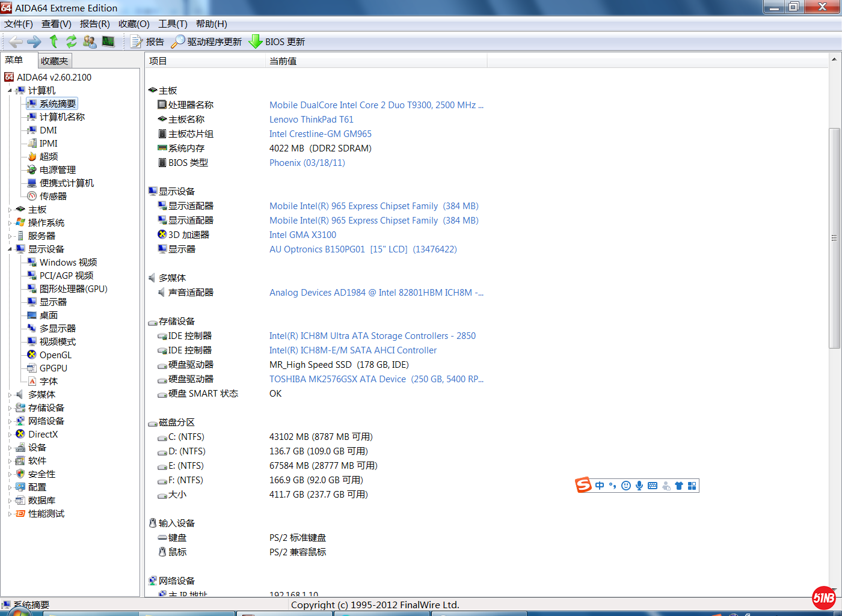Click the blue forward navigation arrow

[x=34, y=41]
